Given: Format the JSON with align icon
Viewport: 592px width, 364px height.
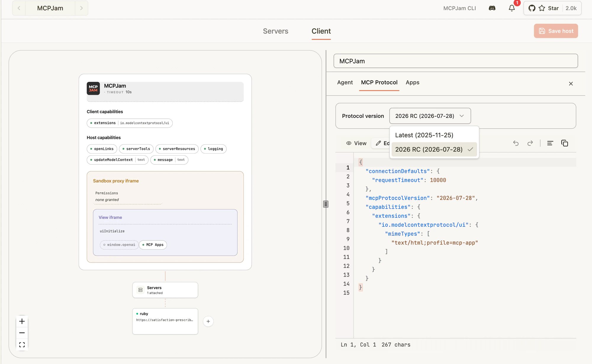Looking at the screenshot, I should tap(550, 143).
